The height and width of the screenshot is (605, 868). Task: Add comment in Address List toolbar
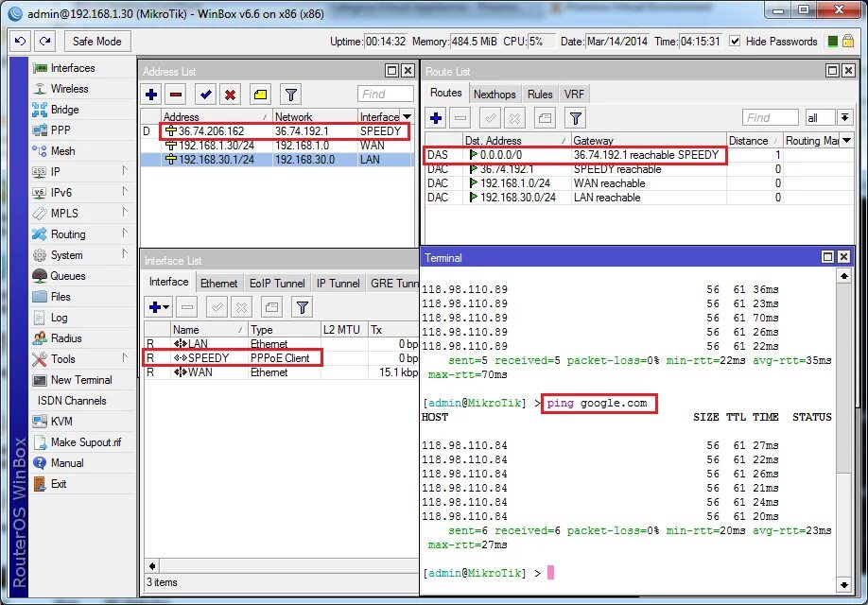(260, 95)
